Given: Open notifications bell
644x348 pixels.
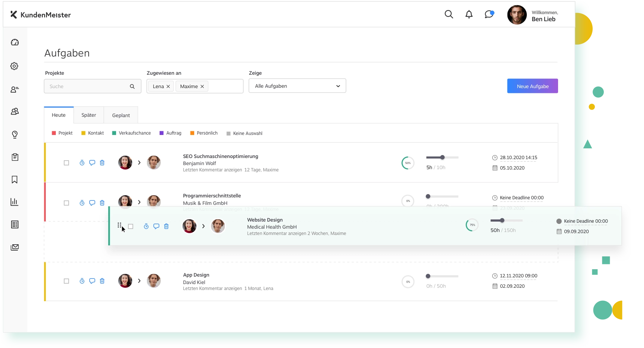Looking at the screenshot, I should (x=469, y=14).
